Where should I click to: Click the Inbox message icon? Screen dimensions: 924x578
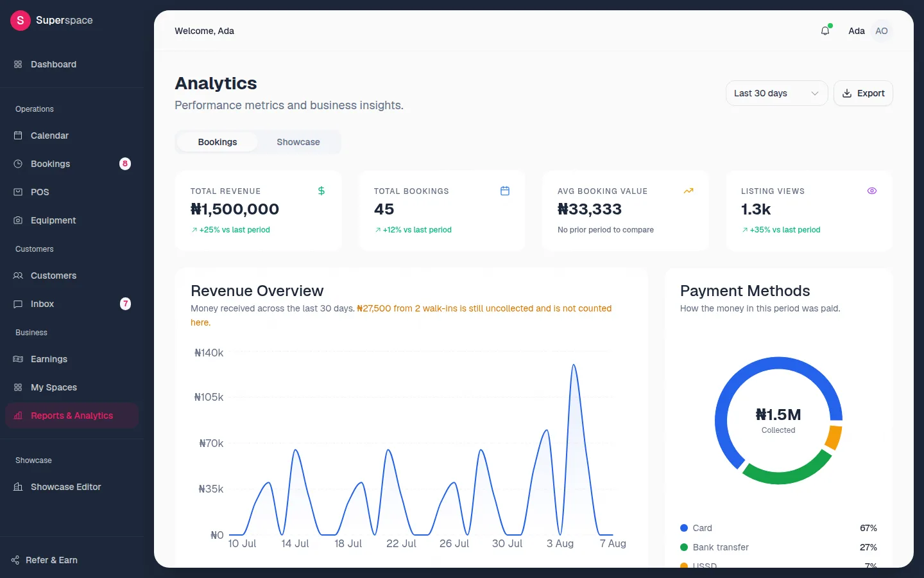(18, 304)
